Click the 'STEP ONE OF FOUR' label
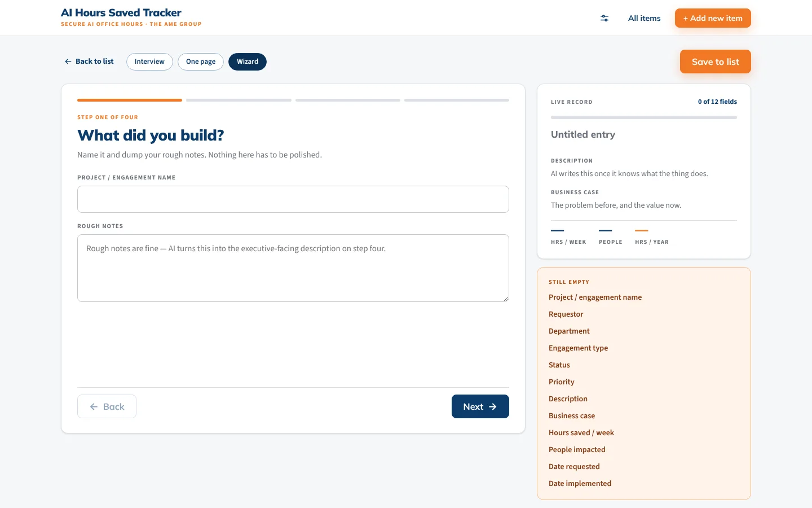 pos(108,117)
